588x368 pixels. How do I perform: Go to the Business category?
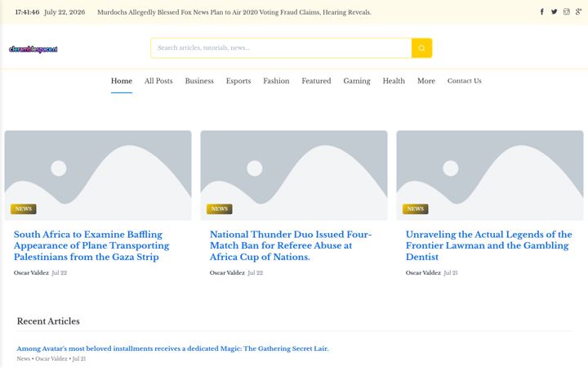[199, 81]
